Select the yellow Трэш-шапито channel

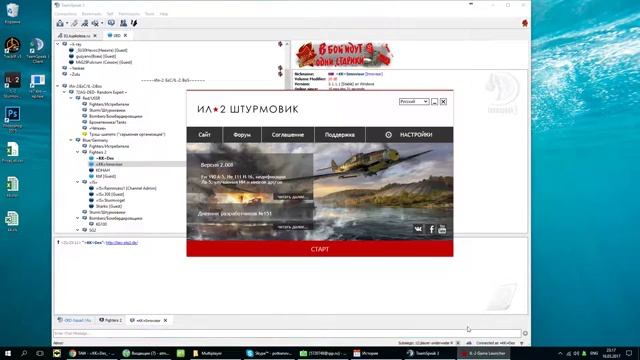(127, 134)
